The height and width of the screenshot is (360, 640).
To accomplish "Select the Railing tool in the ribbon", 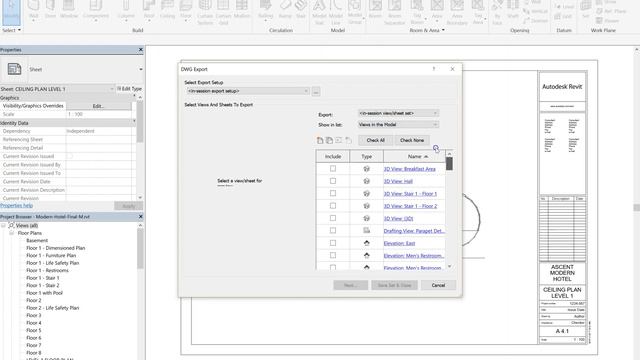I will click(265, 10).
